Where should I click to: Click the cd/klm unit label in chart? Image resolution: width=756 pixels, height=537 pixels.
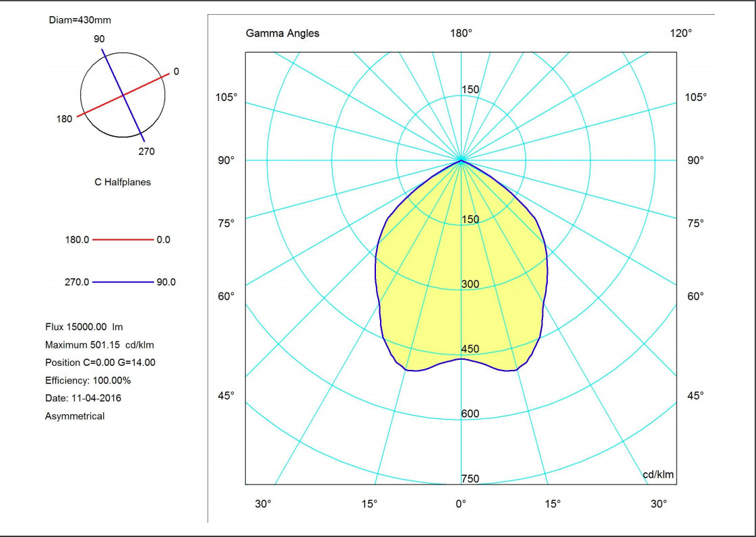[658, 475]
